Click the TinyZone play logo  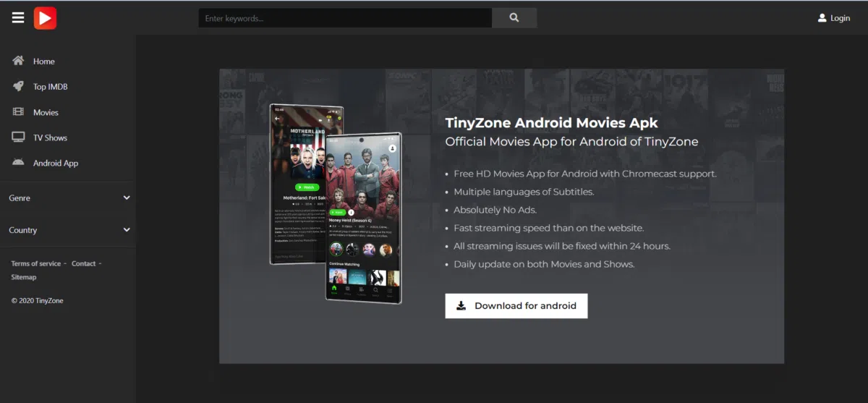click(45, 18)
